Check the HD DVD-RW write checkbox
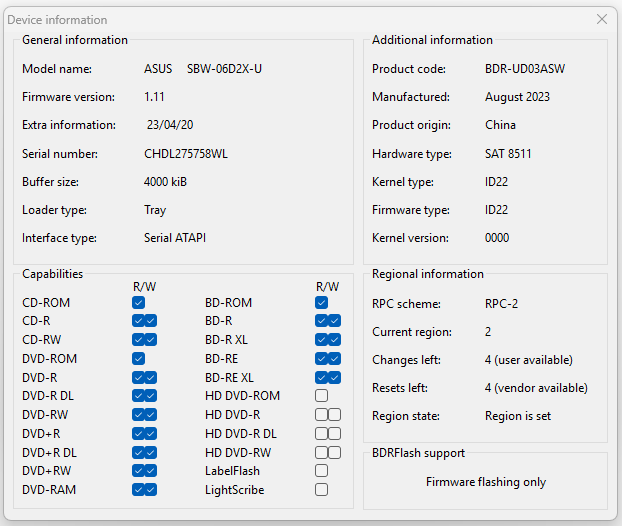 point(334,453)
